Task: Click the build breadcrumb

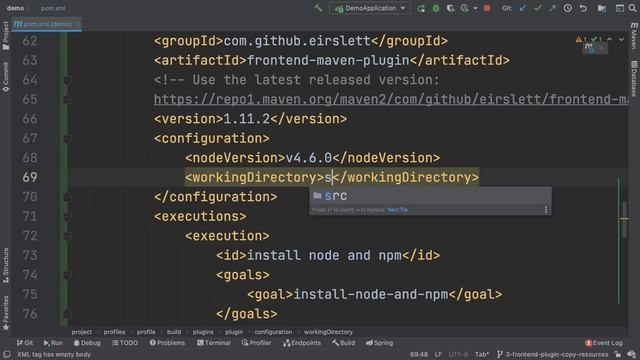Action: 174,332
